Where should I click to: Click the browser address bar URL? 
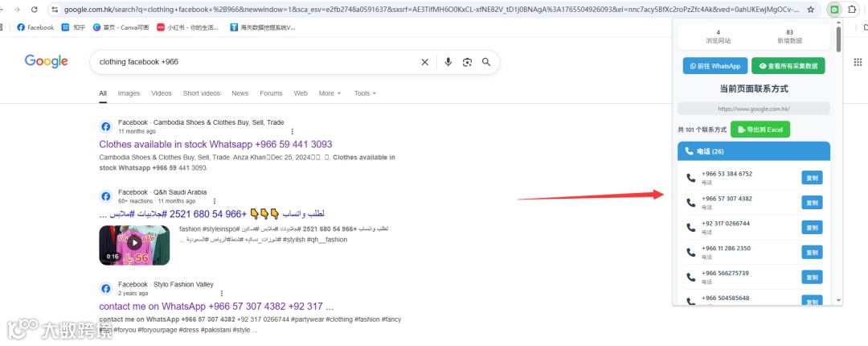[432, 10]
